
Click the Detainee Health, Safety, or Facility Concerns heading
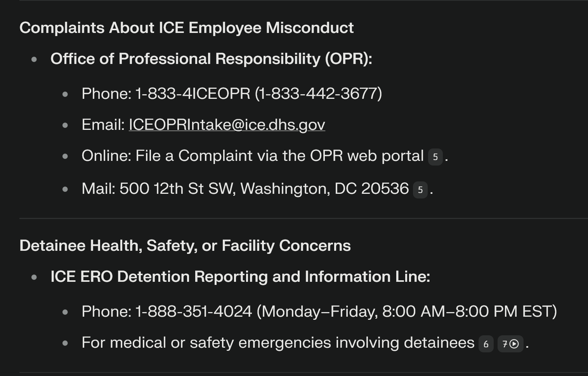(x=185, y=246)
